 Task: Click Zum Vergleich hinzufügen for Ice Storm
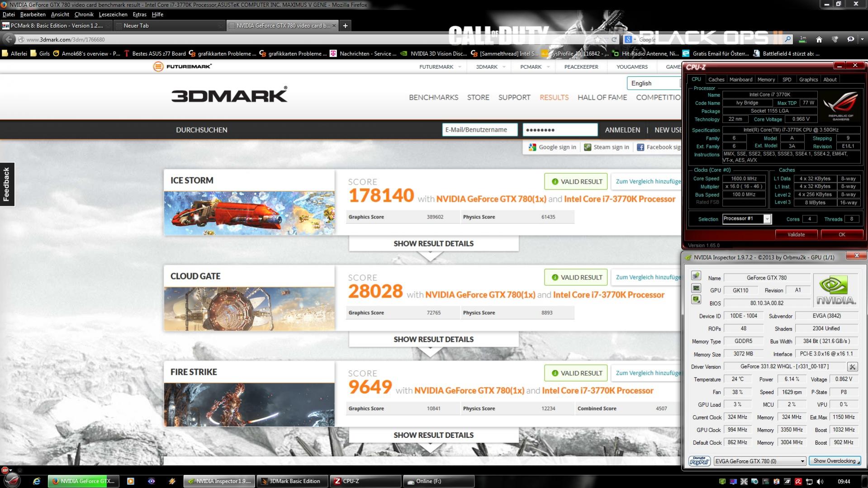pyautogui.click(x=646, y=181)
